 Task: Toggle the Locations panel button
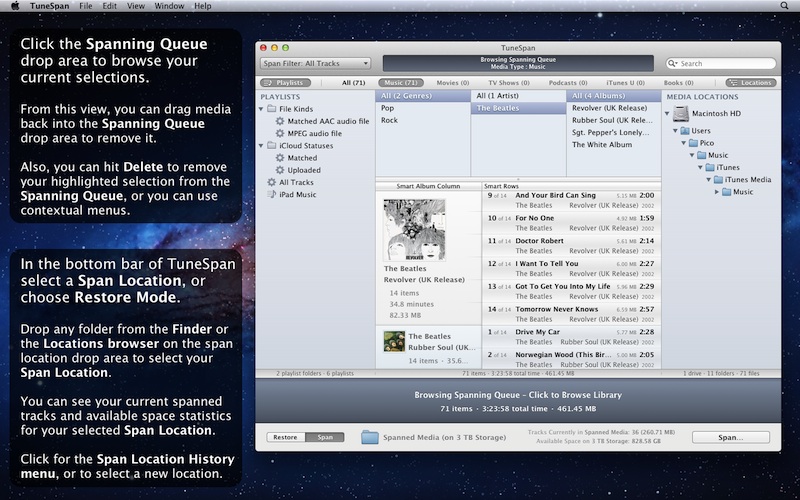(751, 82)
